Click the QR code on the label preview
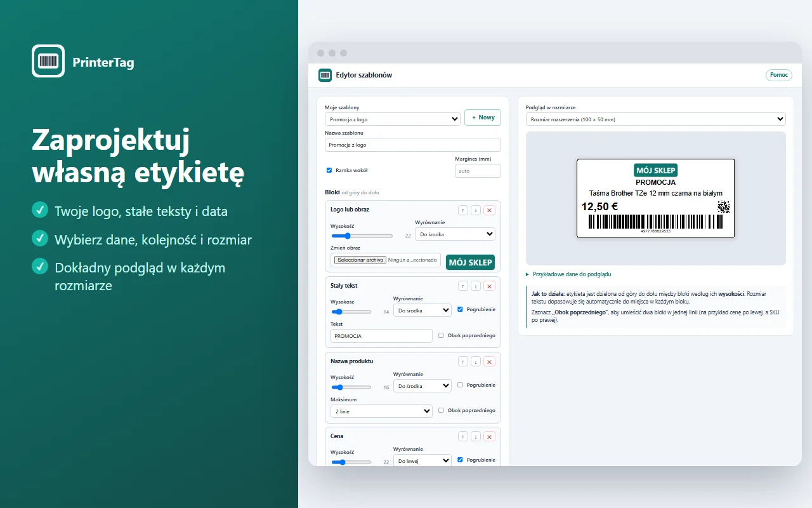Screen dimensions: 812x508 tap(723, 207)
